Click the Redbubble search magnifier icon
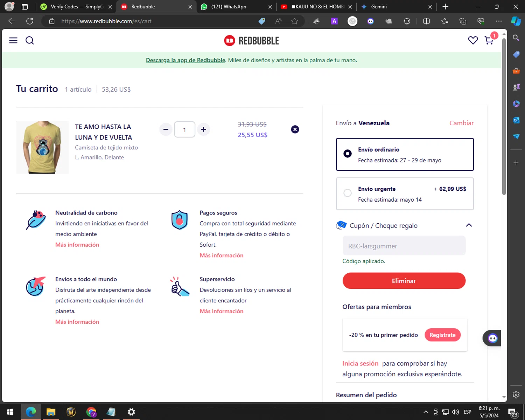Image resolution: width=525 pixels, height=420 pixels. click(x=30, y=41)
